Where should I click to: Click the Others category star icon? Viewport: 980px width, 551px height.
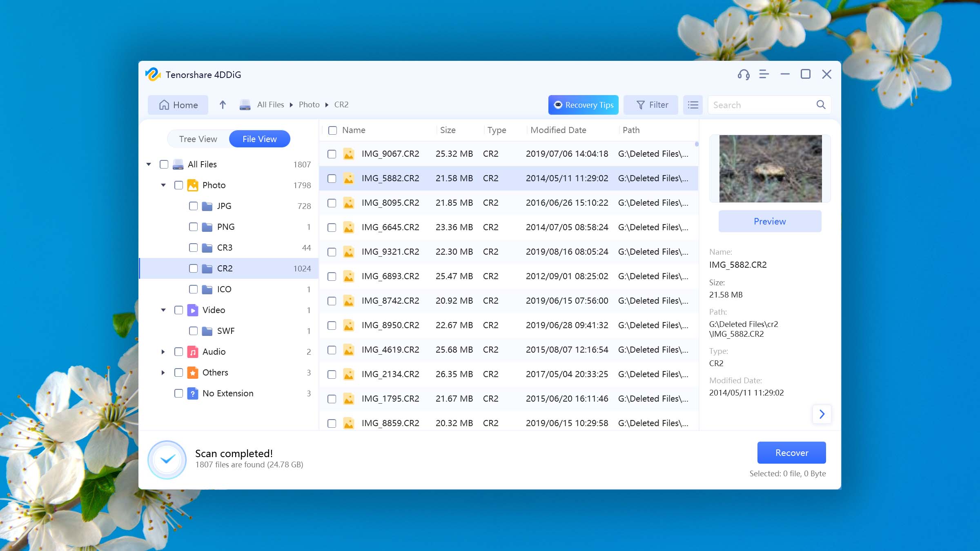coord(193,373)
